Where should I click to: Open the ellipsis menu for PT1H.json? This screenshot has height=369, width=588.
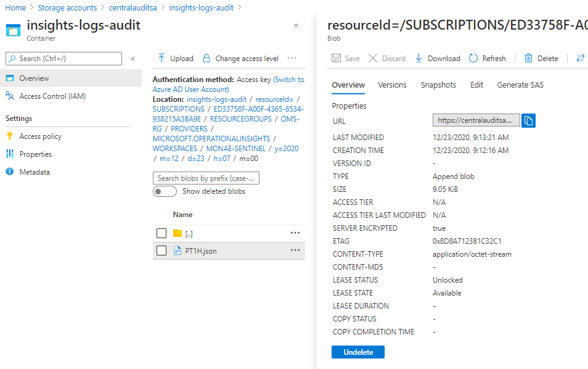tap(295, 251)
